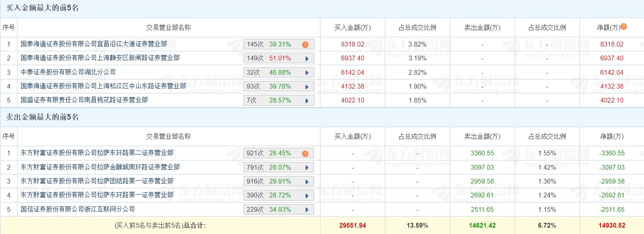This screenshot has height=234, width=644.
Task: Click total buy amount 29551.94
Action: click(x=353, y=226)
